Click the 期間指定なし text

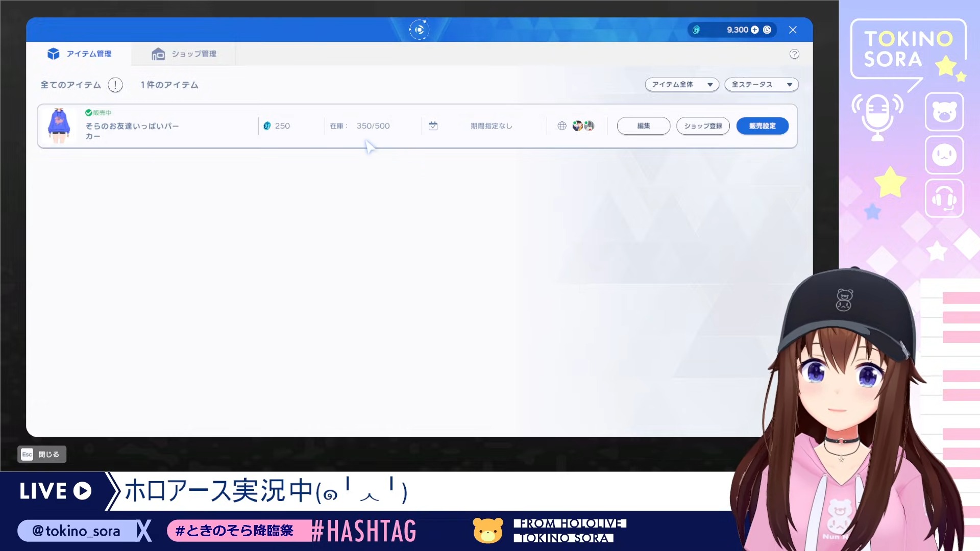click(491, 126)
